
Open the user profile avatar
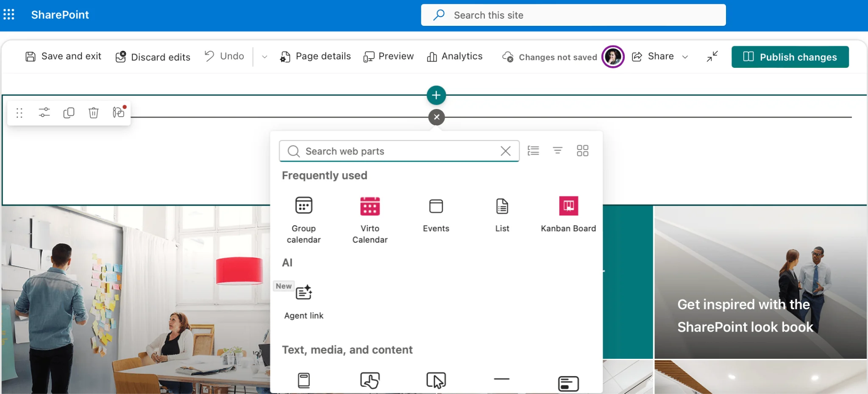point(613,56)
